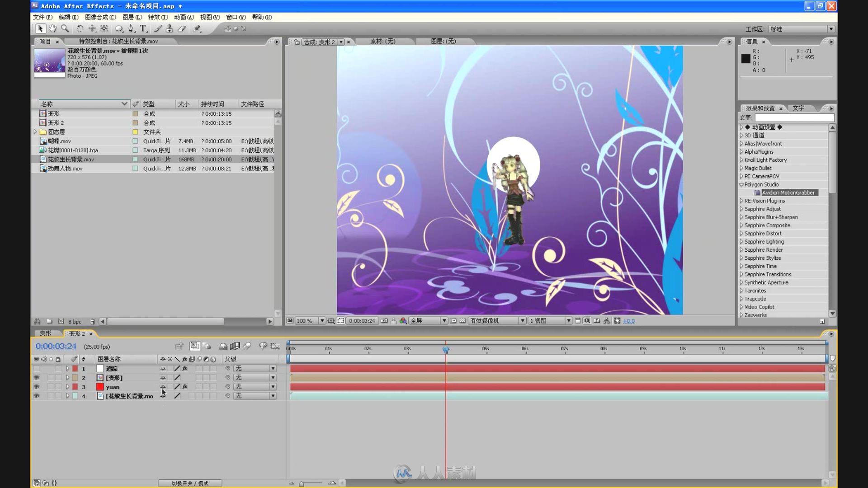Expand Sapphire Distort effects category
This screenshot has width=868, height=488.
[741, 234]
